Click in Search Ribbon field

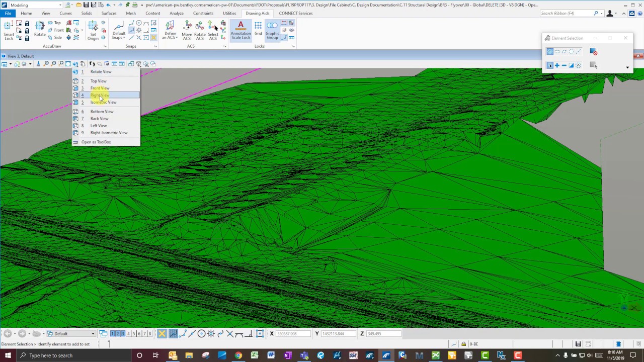pos(566,13)
